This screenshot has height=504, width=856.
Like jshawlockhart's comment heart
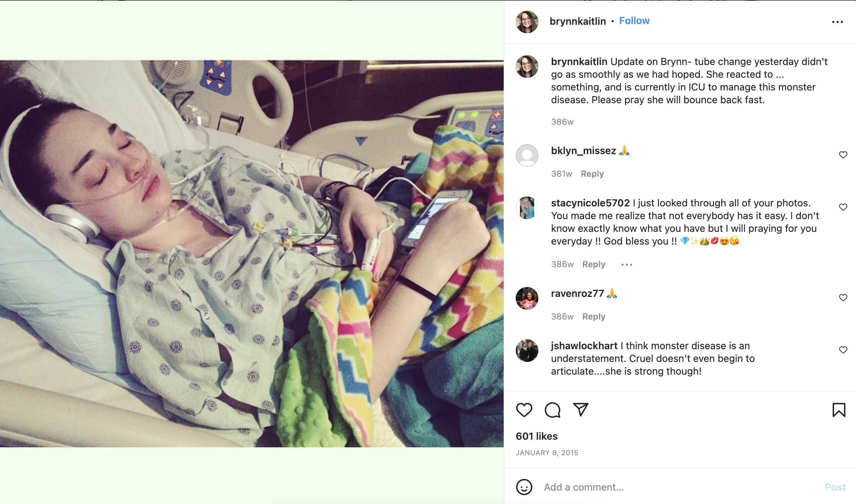click(843, 350)
